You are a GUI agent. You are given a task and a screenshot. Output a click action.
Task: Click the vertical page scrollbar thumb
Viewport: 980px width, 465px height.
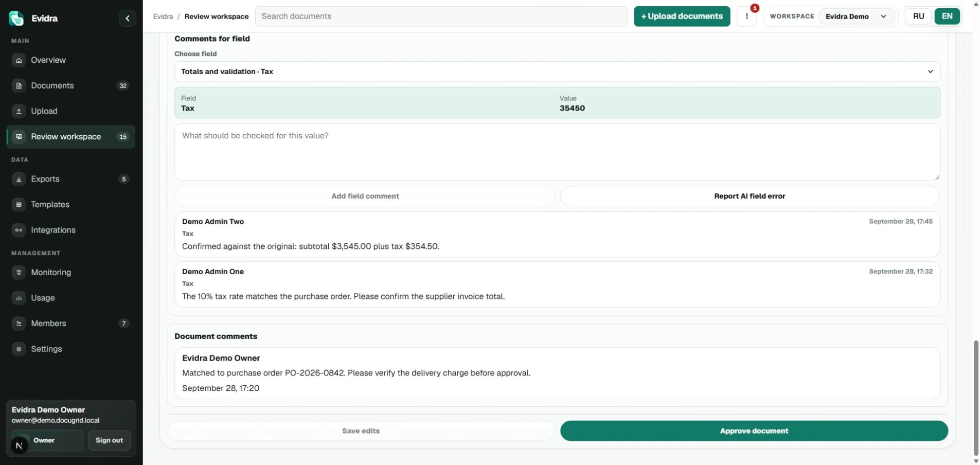(x=976, y=398)
